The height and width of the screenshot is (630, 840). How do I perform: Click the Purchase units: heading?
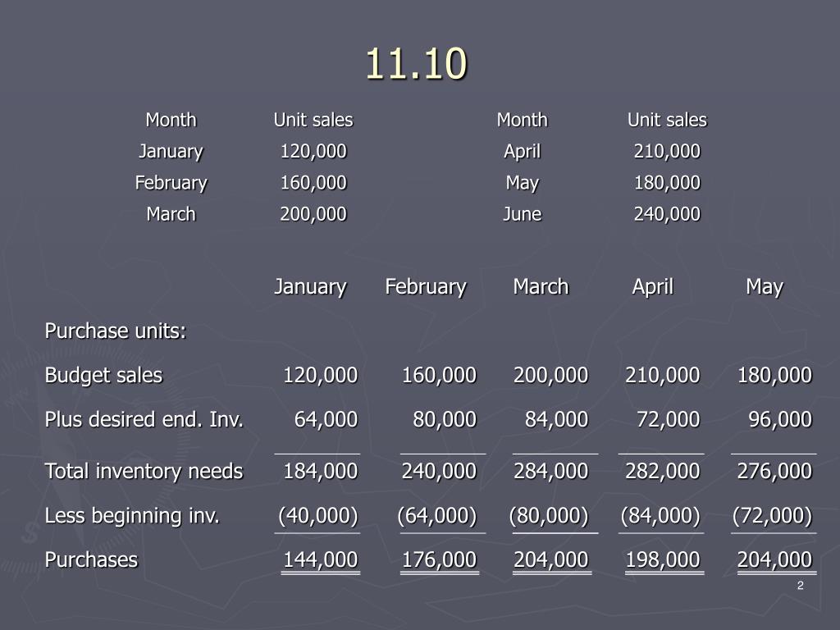[x=116, y=331]
